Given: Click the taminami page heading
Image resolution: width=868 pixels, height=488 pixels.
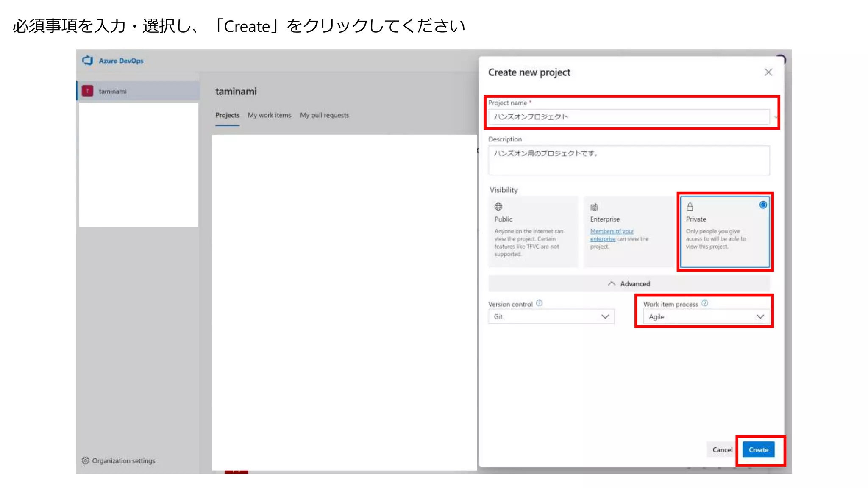Looking at the screenshot, I should 236,91.
